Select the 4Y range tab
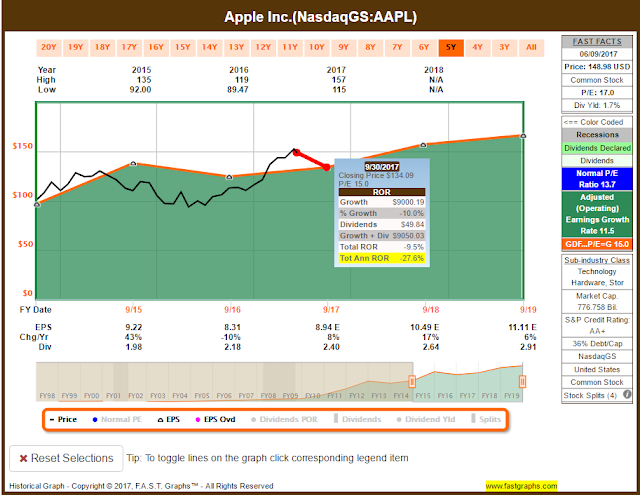This screenshot has height=495, width=640. (478, 47)
